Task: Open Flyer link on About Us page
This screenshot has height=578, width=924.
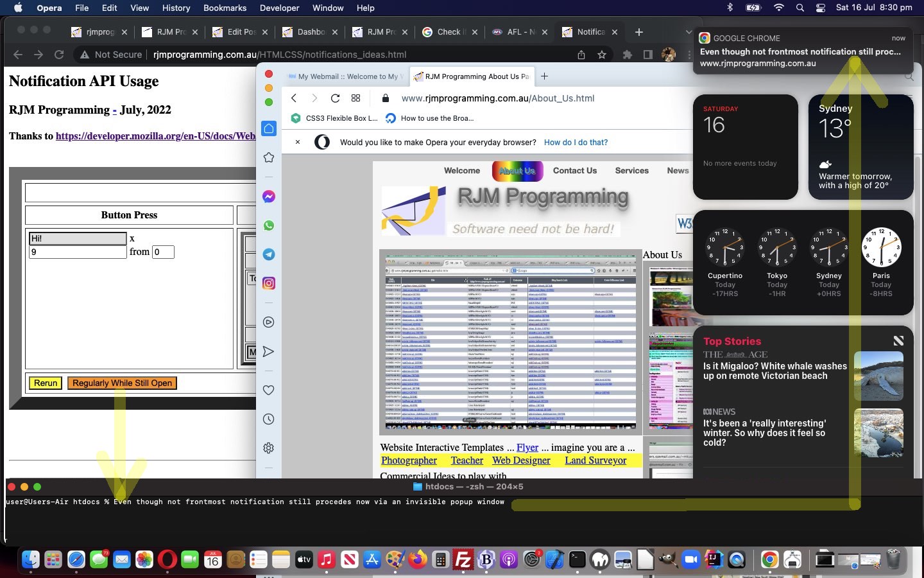Action: tap(527, 448)
